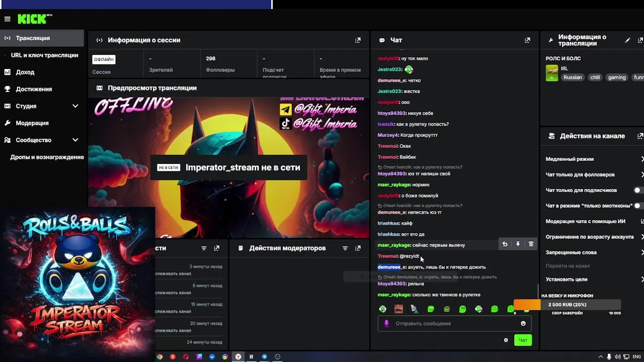Viewport: 644px width, 362px height.
Task: Edit stream info with the pencil icon
Action: pyautogui.click(x=627, y=40)
